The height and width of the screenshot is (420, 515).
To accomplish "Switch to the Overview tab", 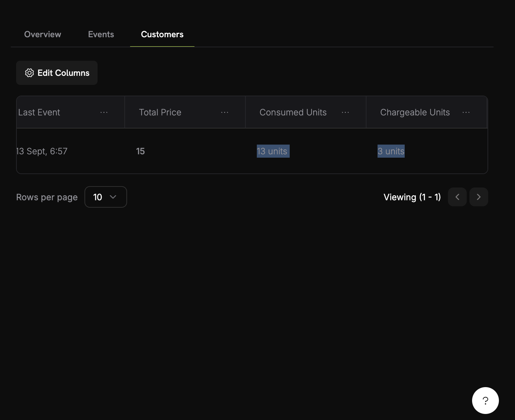I will pos(43,34).
